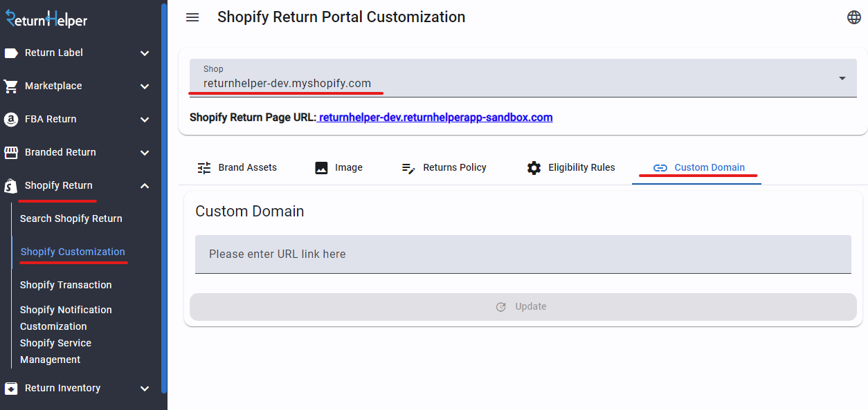The image size is (868, 410).
Task: Click the ReturnHelper logo
Action: (x=46, y=19)
